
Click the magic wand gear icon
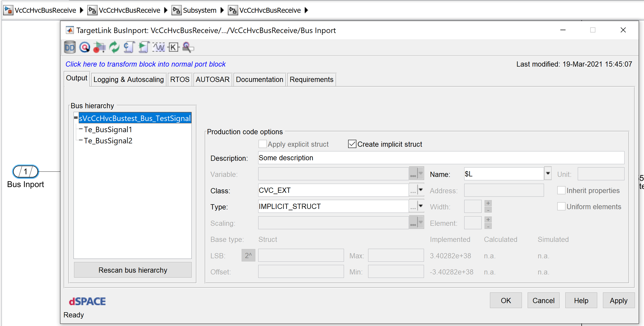[188, 47]
